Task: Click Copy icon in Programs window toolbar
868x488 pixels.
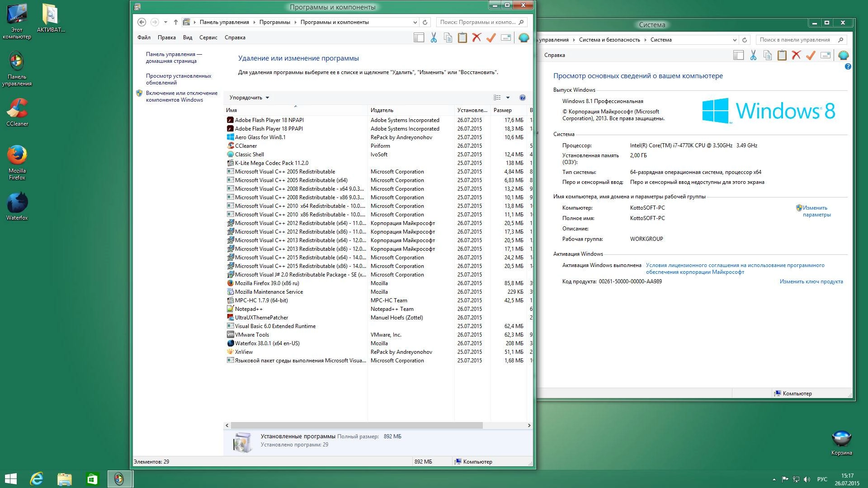Action: click(448, 38)
